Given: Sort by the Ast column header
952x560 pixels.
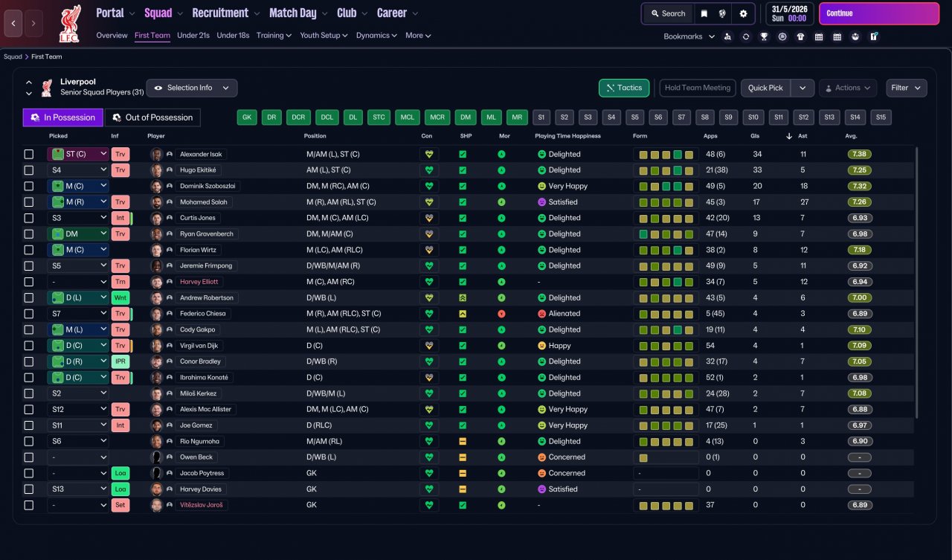Looking at the screenshot, I should 803,136.
